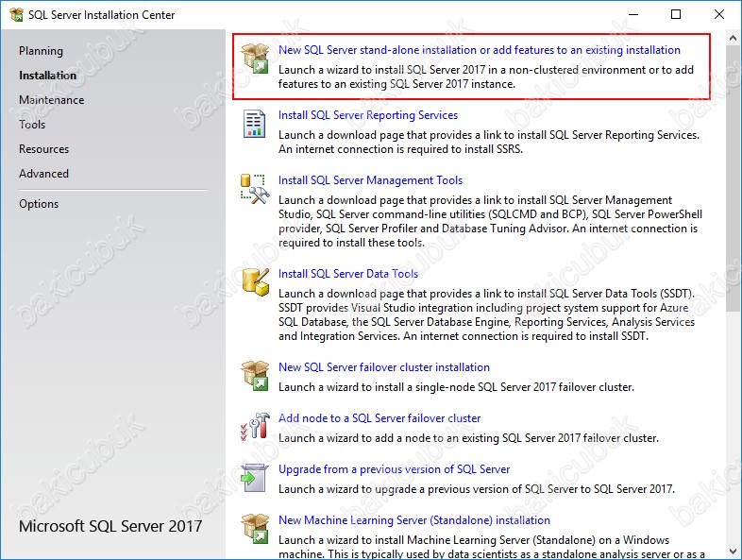Click the Reporting Services document icon
The width and height of the screenshot is (742, 560).
254,124
